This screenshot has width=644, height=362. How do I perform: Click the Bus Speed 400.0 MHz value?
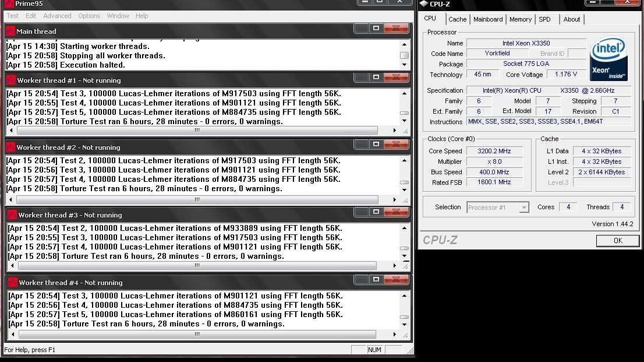[494, 172]
